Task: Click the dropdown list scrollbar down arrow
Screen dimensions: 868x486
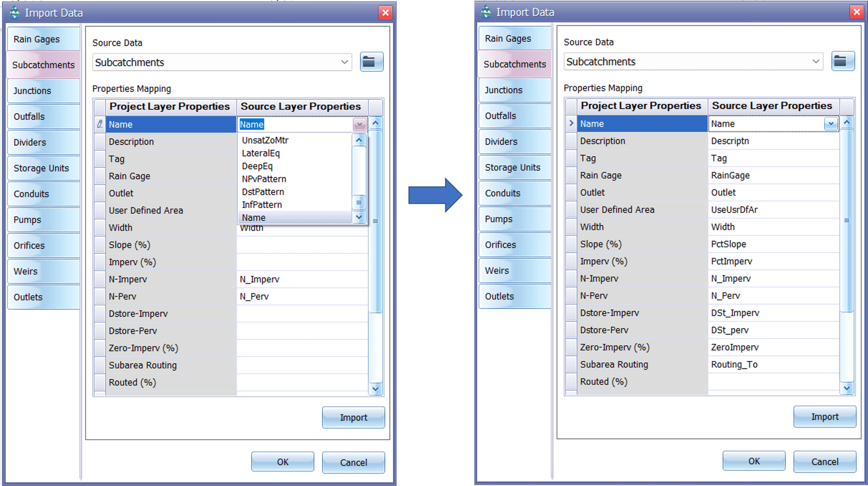Action: 359,217
